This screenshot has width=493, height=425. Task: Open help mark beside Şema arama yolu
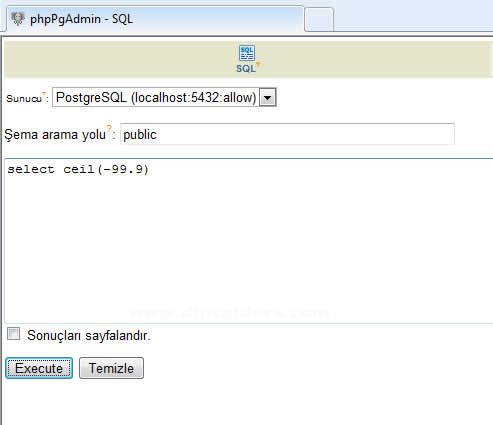[109, 128]
